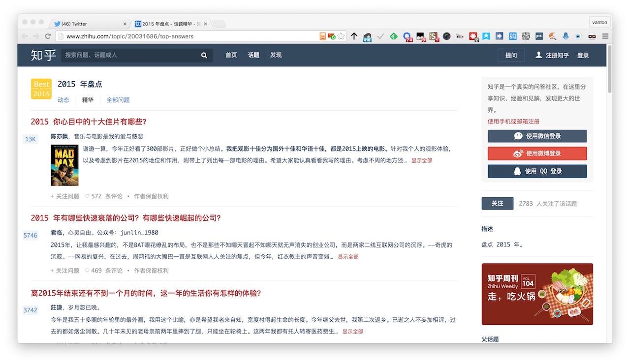Click the search magnifier icon on Zhihu
The width and height of the screenshot is (630, 364).
click(204, 55)
